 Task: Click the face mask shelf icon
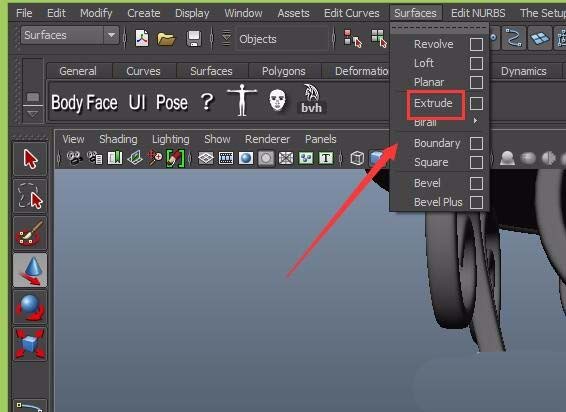tap(277, 100)
